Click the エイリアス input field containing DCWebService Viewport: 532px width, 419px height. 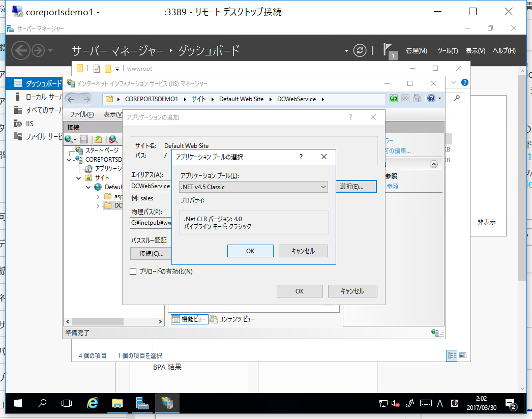point(151,186)
